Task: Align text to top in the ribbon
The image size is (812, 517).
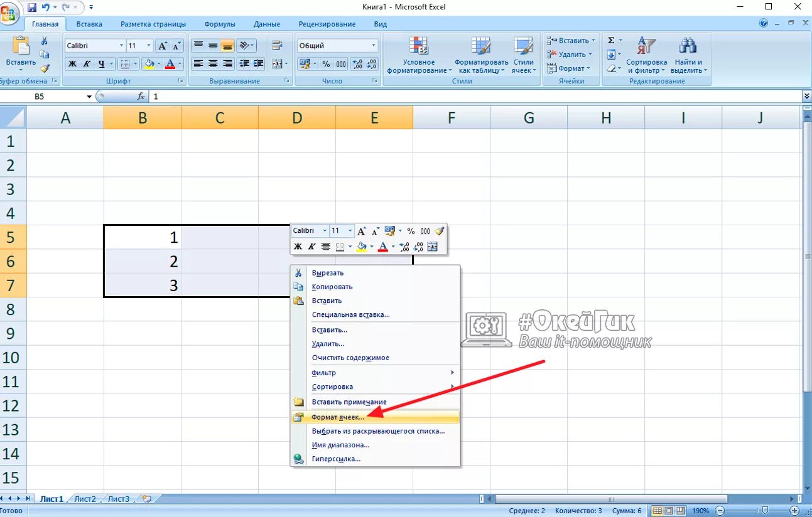Action: pos(198,45)
